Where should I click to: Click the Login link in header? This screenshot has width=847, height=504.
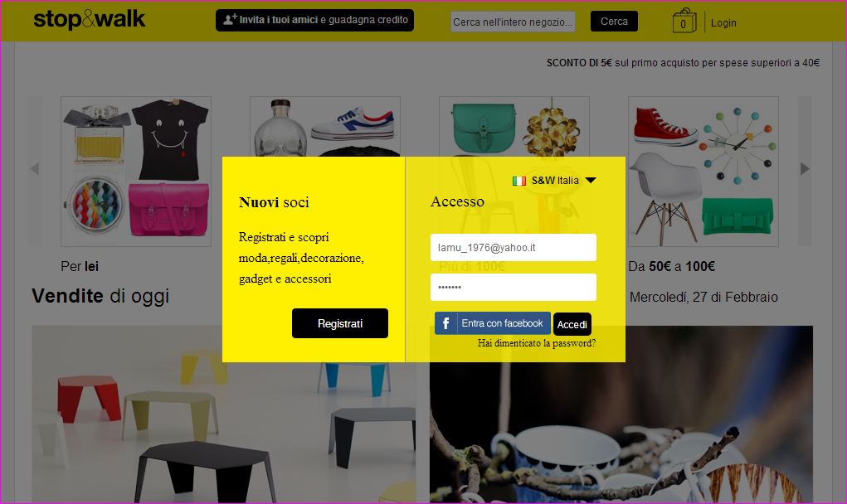click(723, 22)
